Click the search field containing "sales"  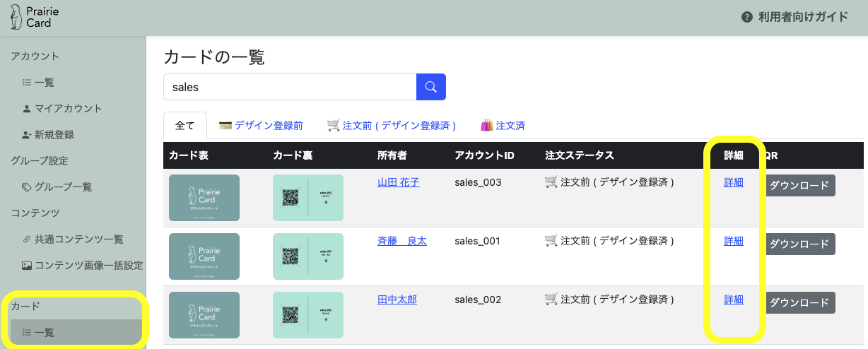tap(290, 87)
